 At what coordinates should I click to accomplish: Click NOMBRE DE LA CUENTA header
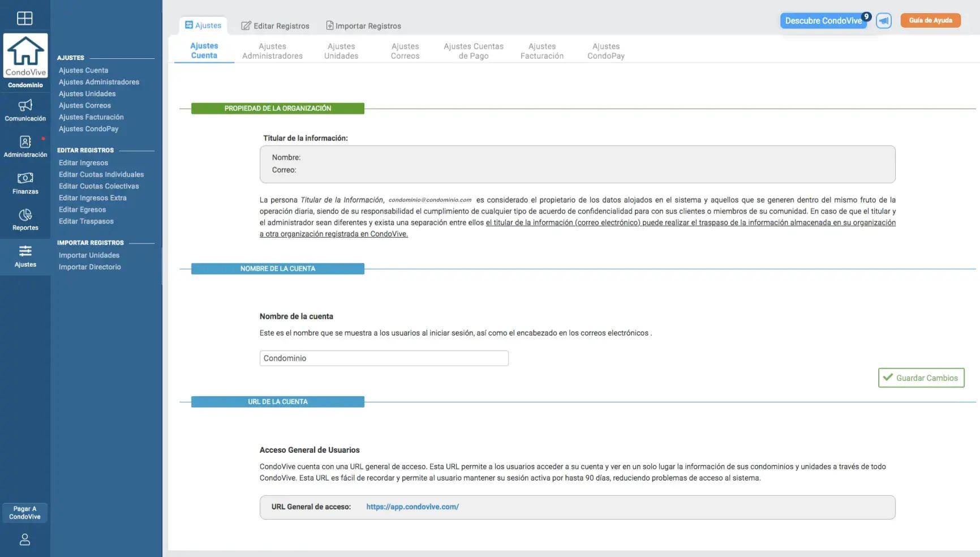tap(277, 269)
